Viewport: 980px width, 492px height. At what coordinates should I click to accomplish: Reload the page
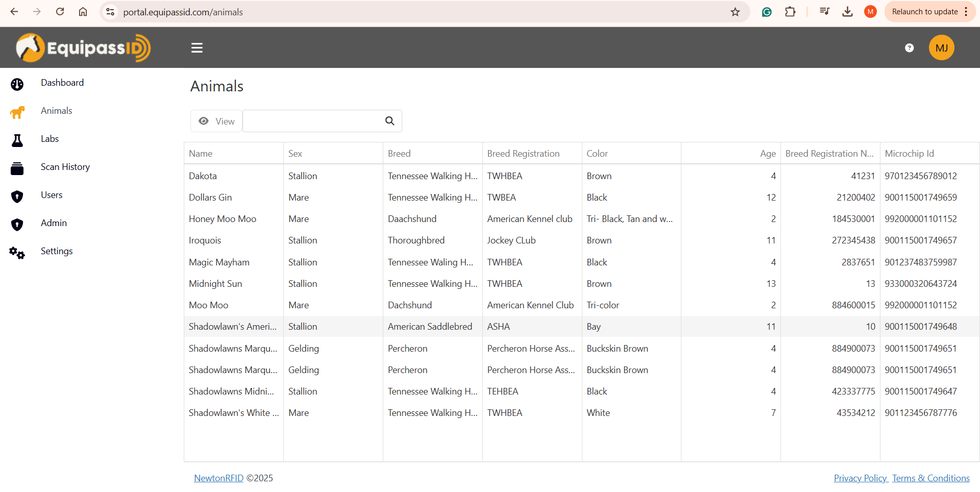point(60,12)
